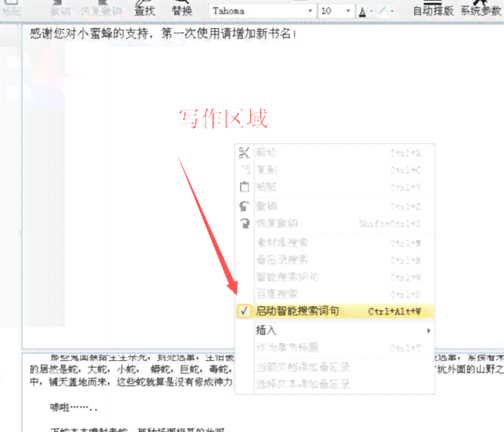The width and height of the screenshot is (504, 432).
Task: Select the Ctrl+W search menu entry
Action: click(x=334, y=277)
